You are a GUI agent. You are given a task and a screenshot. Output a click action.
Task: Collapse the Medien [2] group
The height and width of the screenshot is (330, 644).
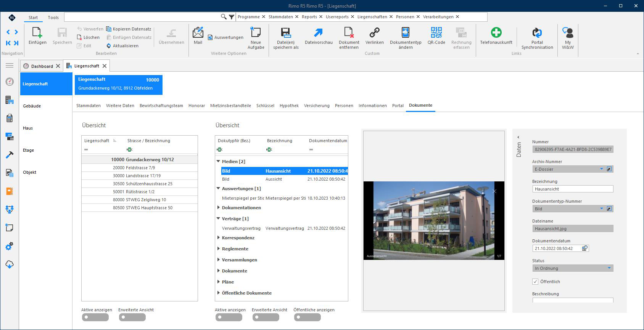(x=219, y=162)
